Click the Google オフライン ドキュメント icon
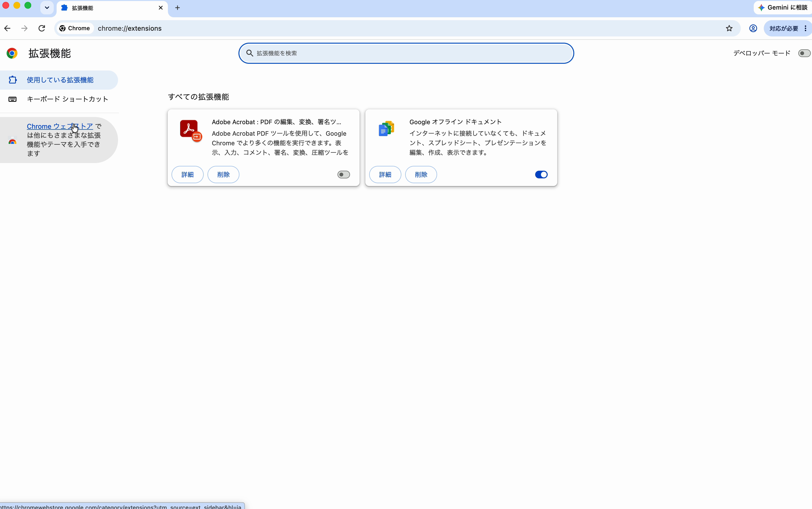Screen dimensions: 812x509 (386, 129)
